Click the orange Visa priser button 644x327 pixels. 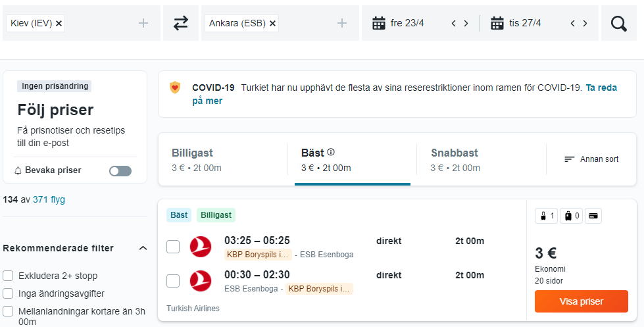point(581,301)
